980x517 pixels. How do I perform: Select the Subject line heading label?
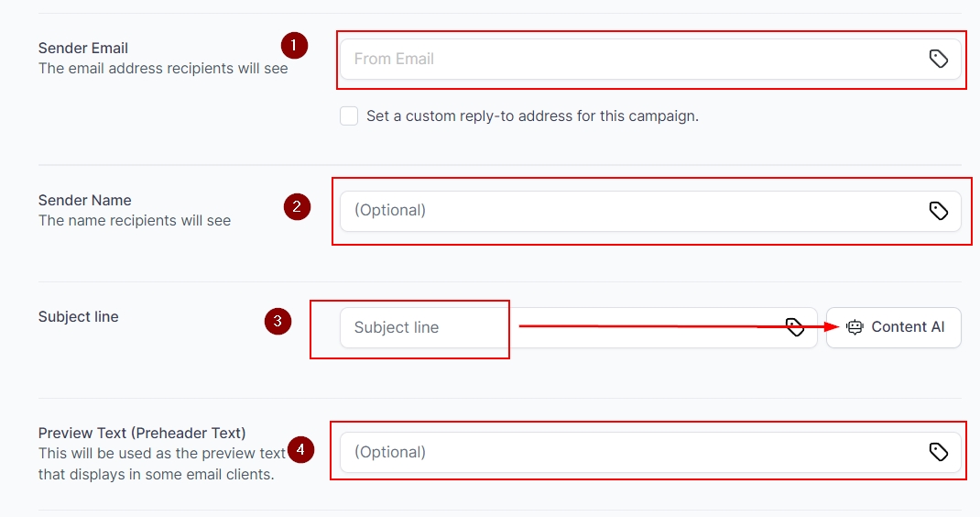click(79, 317)
